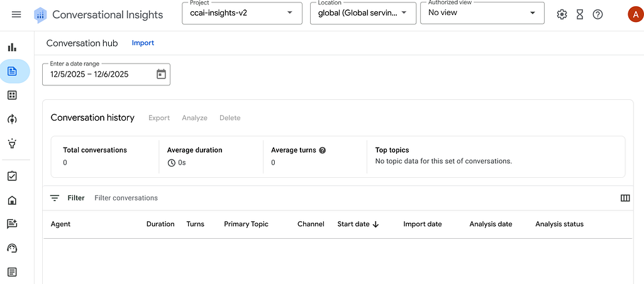This screenshot has width=644, height=284.
Task: Sort by the Agent column header
Action: coord(60,224)
